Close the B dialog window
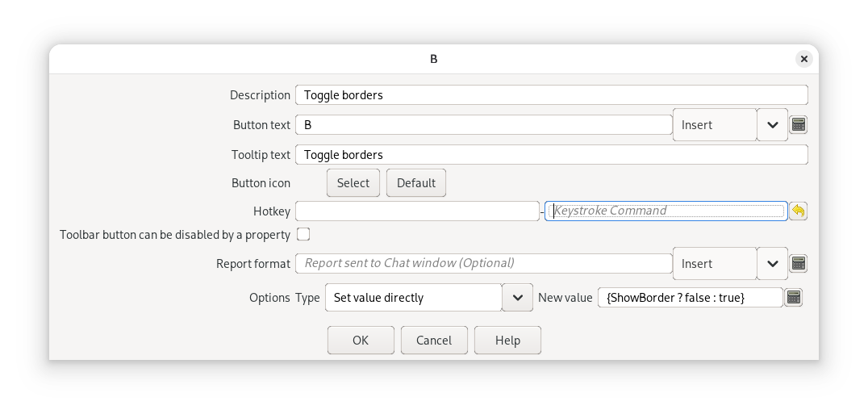The width and height of the screenshot is (868, 414). click(x=803, y=59)
